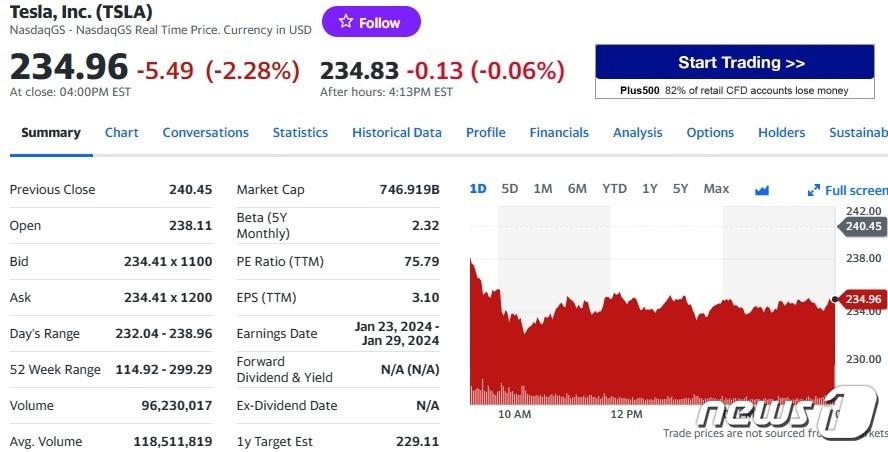Click the Start Trading button

[741, 63]
